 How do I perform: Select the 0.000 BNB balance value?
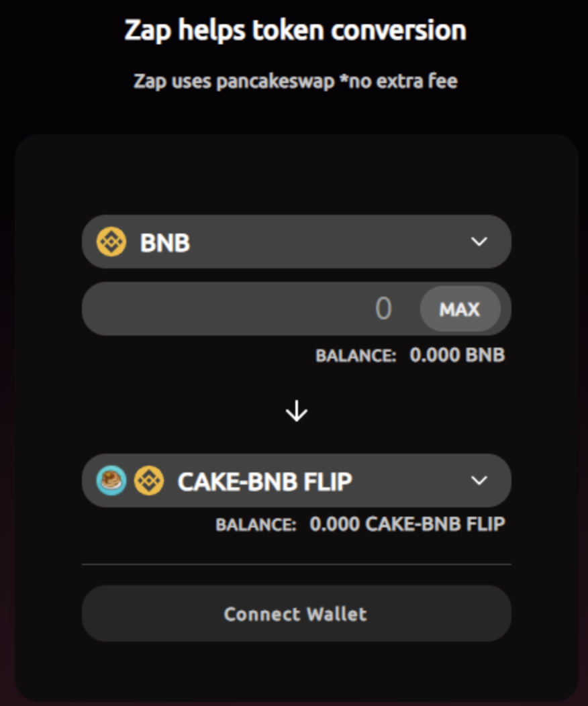[x=457, y=355]
